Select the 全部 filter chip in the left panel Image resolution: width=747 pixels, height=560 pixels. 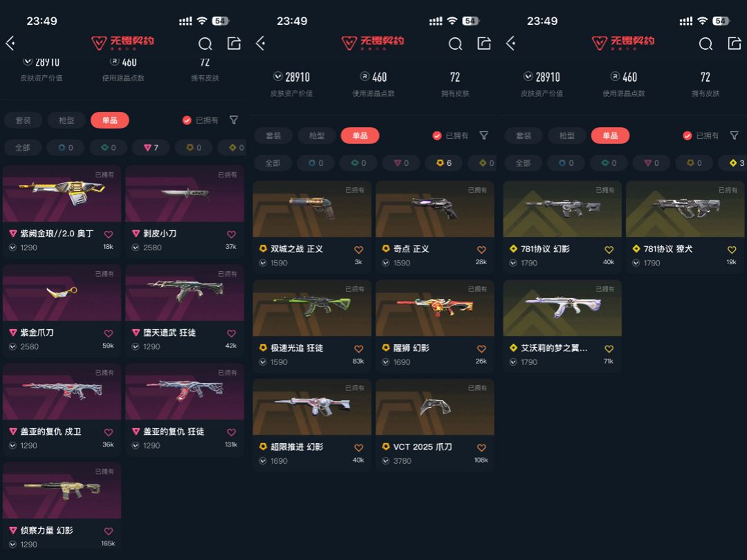click(22, 148)
